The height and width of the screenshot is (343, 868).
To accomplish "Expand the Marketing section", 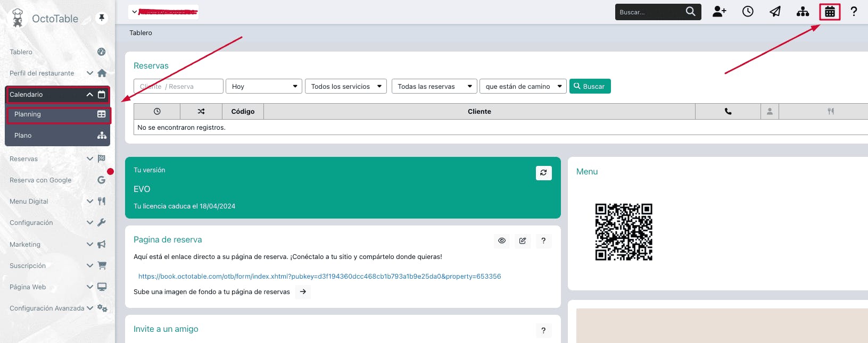I will 89,244.
